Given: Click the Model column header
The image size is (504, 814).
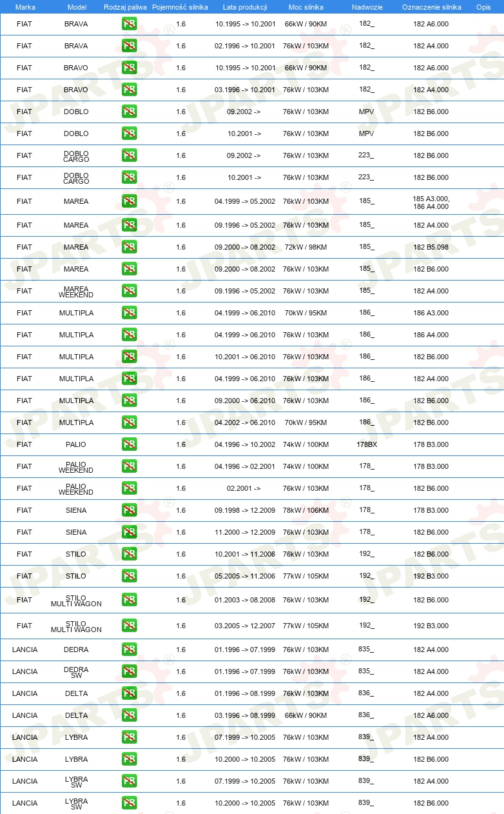Looking at the screenshot, I should click(77, 7).
